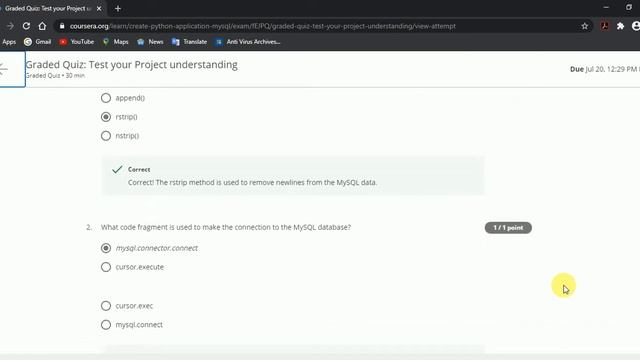Select the cursor.exec option
This screenshot has height=360, width=640.
106,306
